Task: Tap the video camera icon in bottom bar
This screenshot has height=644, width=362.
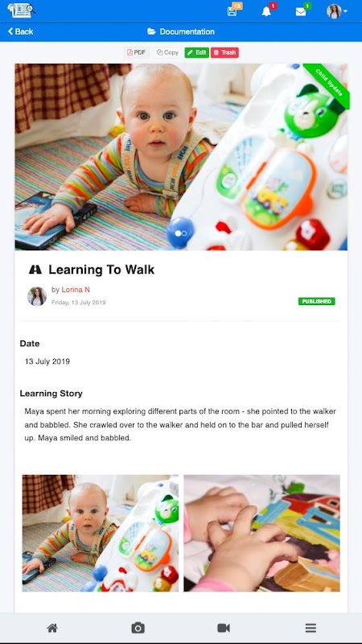Action: pyautogui.click(x=224, y=628)
